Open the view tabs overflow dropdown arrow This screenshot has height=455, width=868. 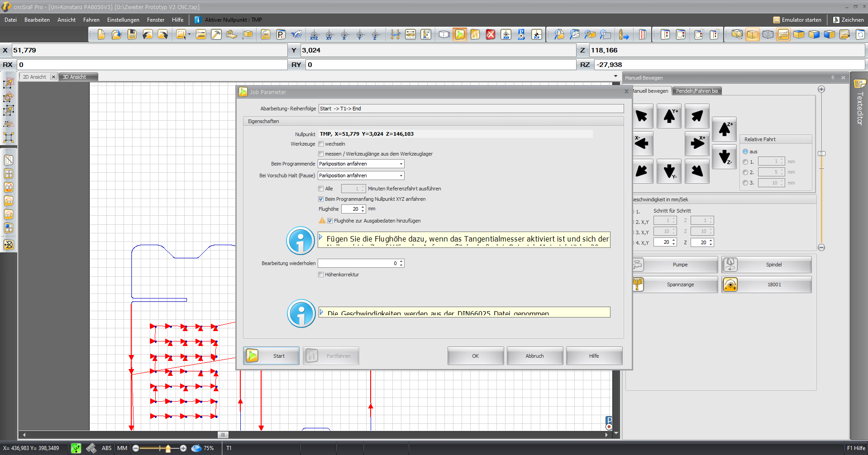[x=615, y=76]
